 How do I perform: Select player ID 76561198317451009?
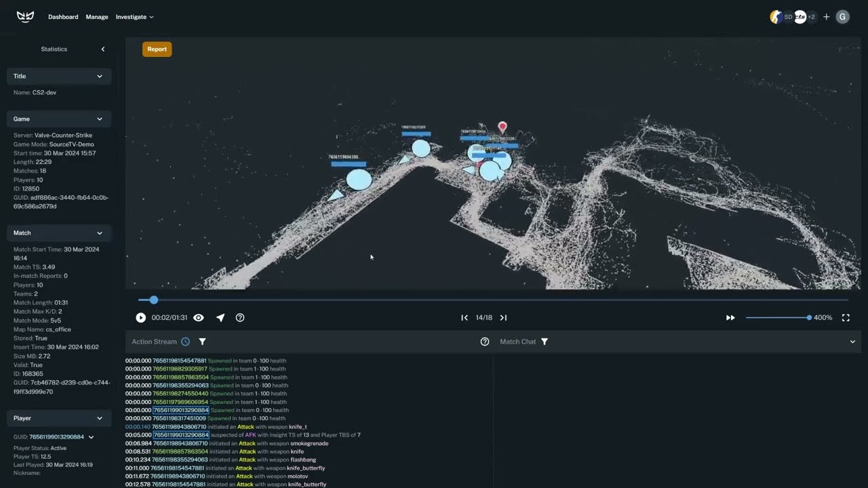[180, 418]
